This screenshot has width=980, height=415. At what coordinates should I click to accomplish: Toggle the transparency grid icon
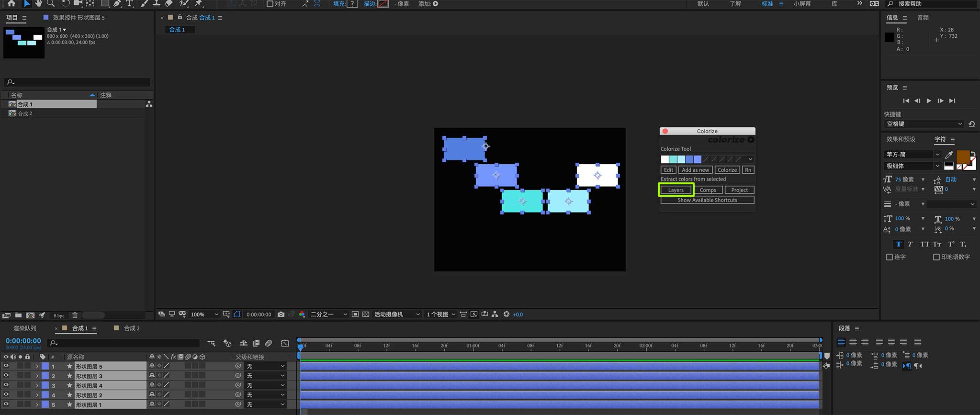pos(366,314)
